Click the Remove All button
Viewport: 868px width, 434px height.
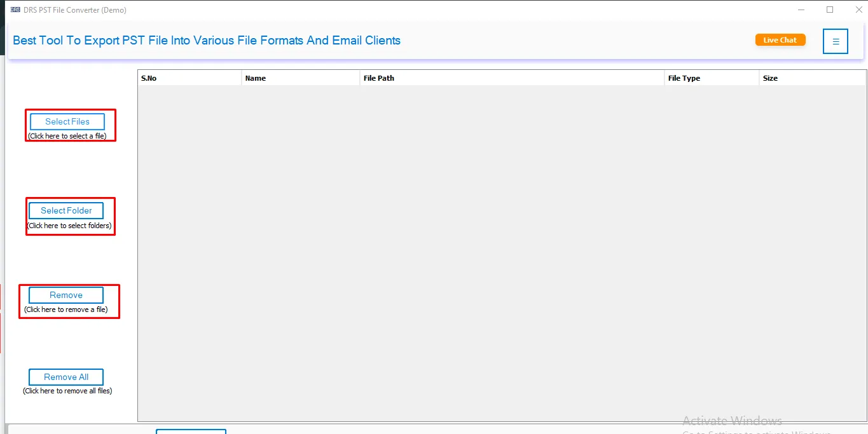66,377
